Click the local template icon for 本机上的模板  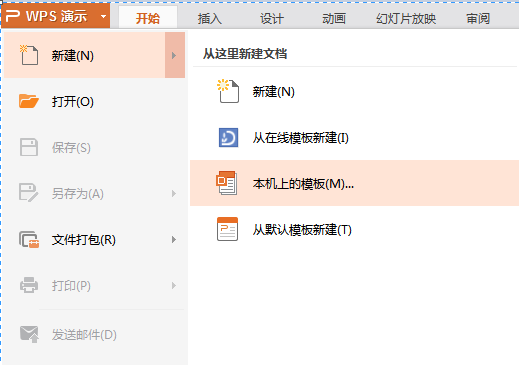click(227, 183)
